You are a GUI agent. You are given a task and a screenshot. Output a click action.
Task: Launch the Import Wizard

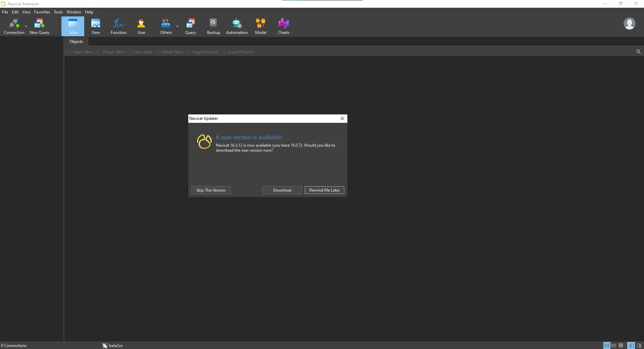[x=202, y=52]
